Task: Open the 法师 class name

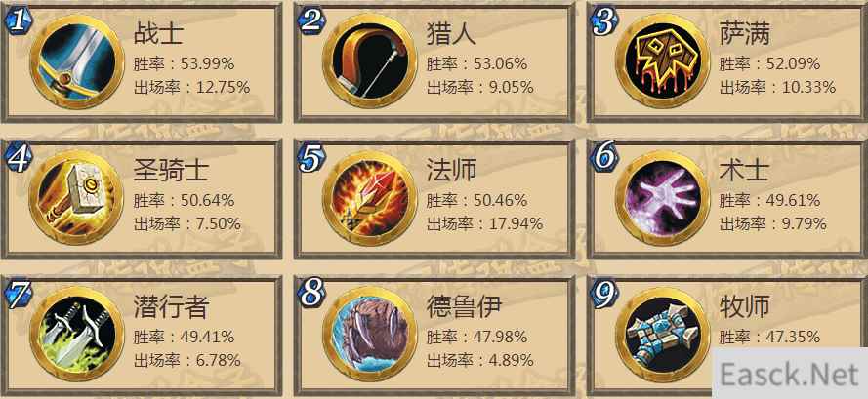Action: click(x=451, y=171)
